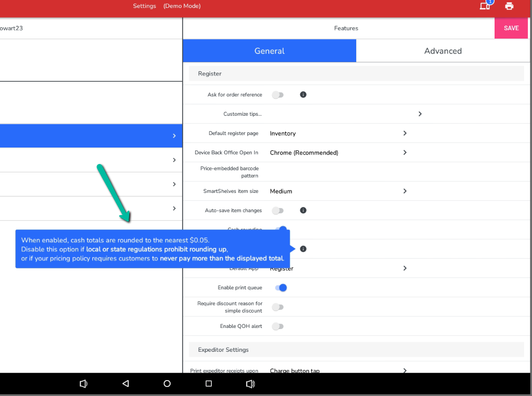Screen dimensions: 532x396
Task: Select the General tab
Action: (269, 51)
